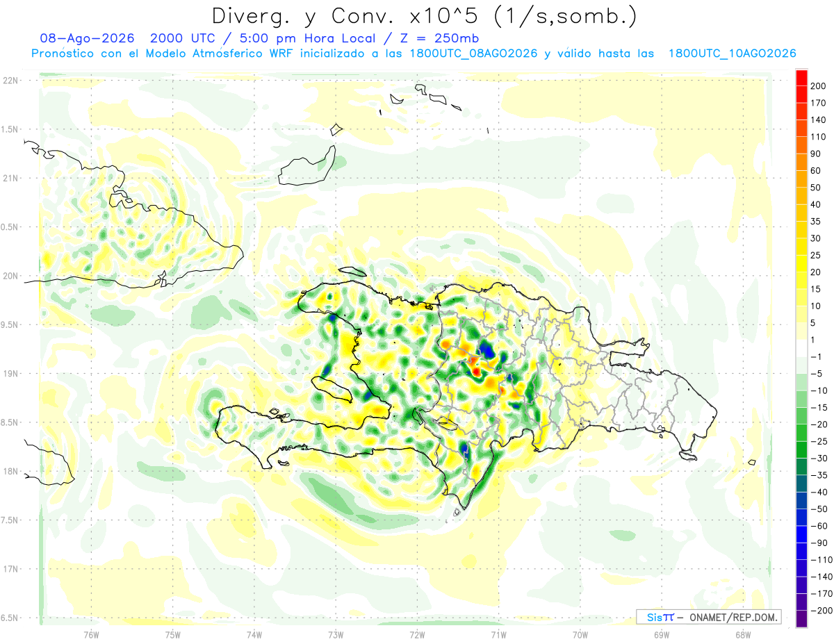Click the '18N' latitude label

pos(10,471)
